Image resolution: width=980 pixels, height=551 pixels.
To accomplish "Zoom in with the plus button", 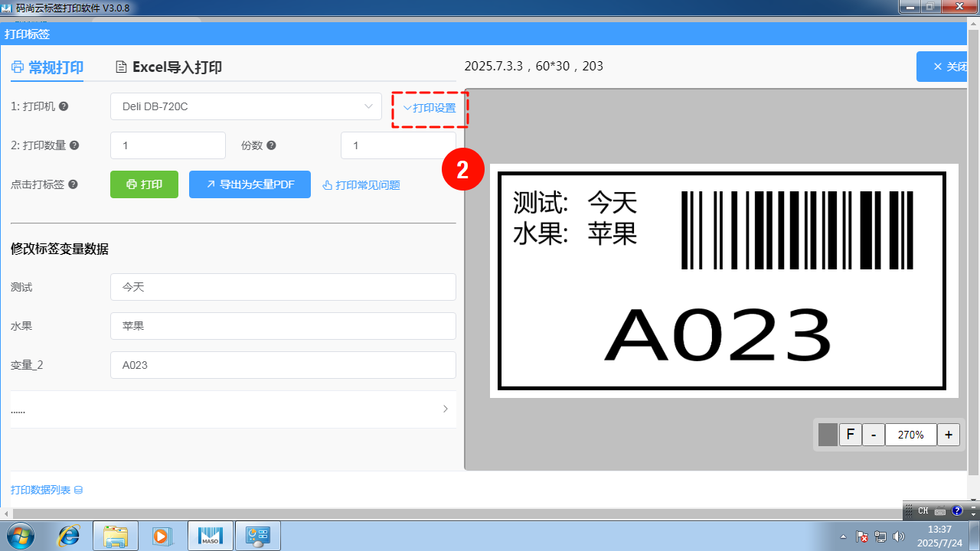I will click(949, 435).
